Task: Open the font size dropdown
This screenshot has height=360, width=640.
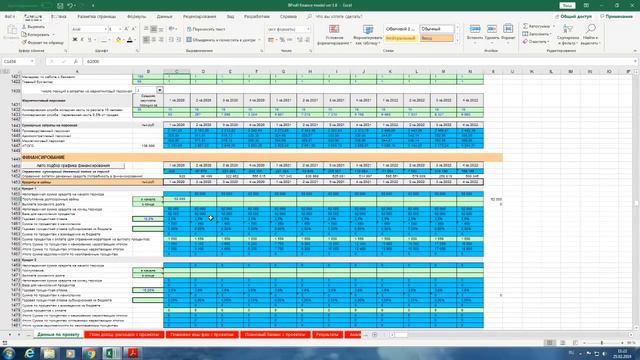Action: pos(120,29)
